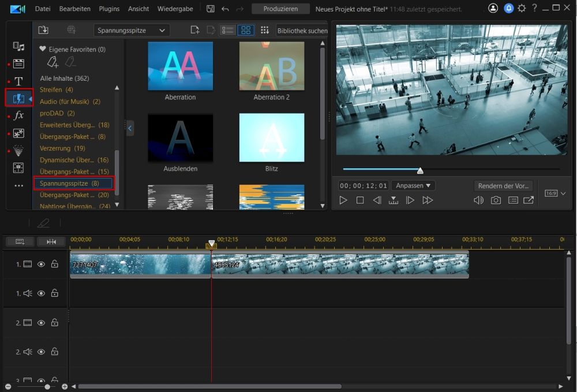Open the Plugins menu

[x=109, y=9]
